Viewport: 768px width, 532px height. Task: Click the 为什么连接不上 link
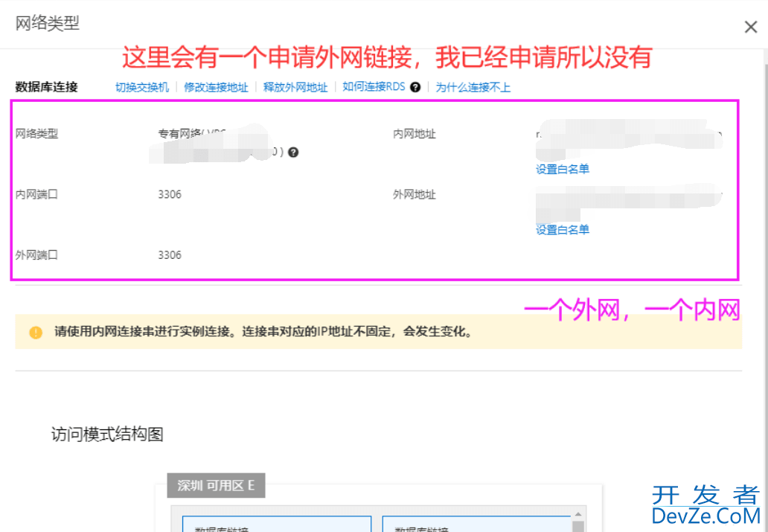tap(473, 87)
